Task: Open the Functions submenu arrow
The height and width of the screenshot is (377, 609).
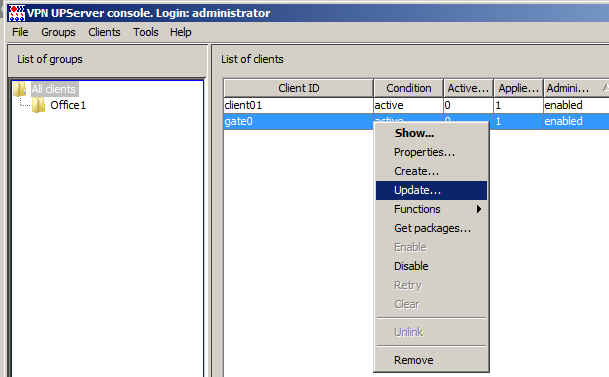Action: coord(479,209)
